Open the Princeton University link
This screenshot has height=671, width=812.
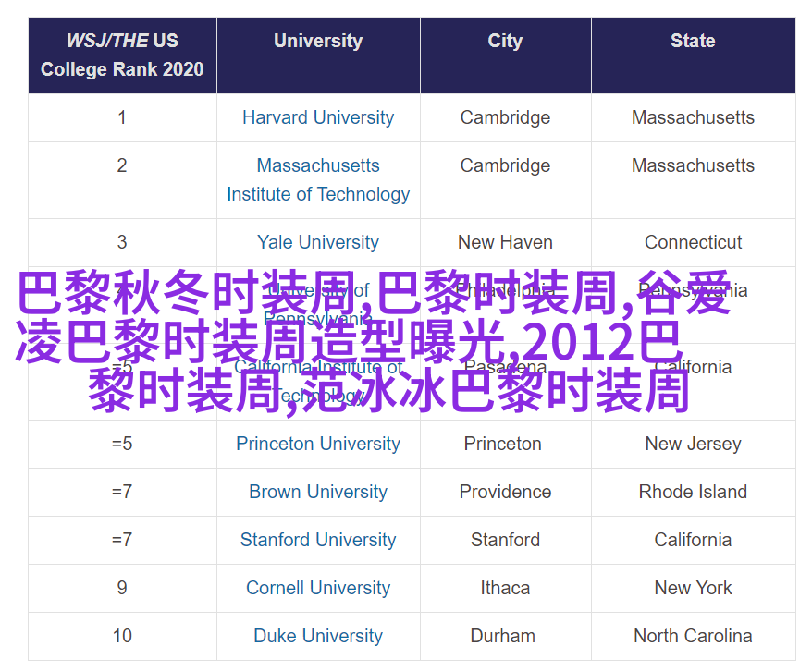pyautogui.click(x=318, y=444)
